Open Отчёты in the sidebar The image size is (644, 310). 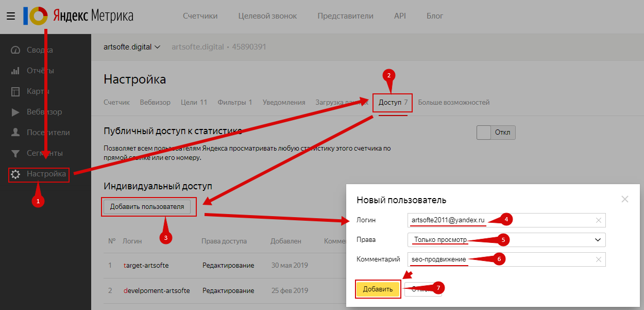[32, 71]
